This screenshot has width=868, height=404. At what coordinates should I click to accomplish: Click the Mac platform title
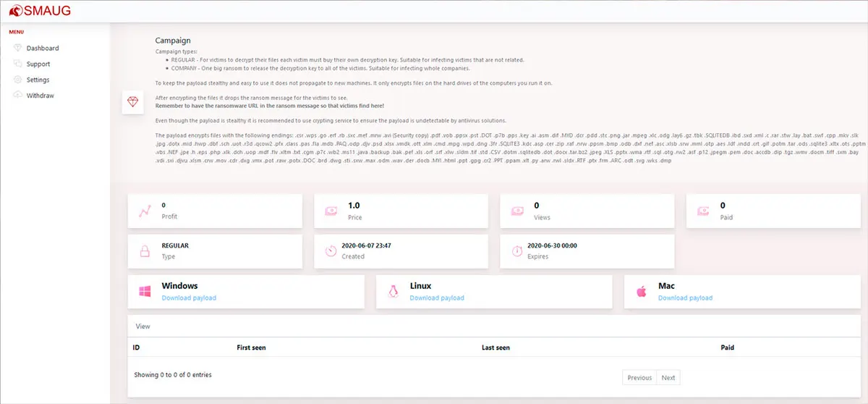(666, 286)
